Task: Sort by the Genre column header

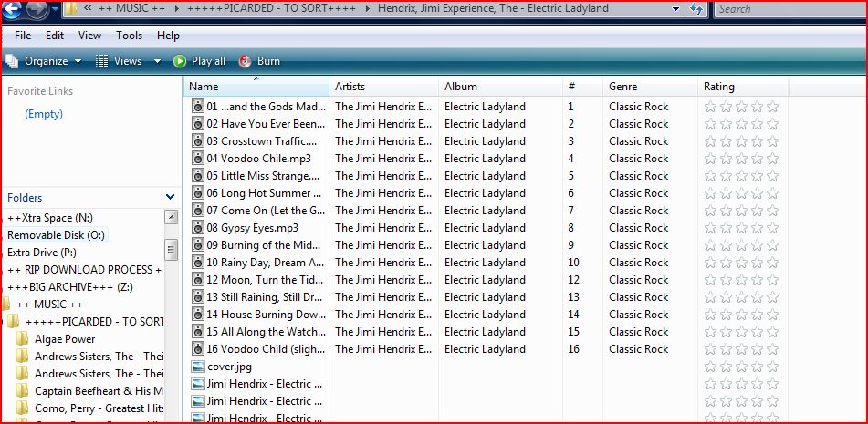Action: [651, 87]
